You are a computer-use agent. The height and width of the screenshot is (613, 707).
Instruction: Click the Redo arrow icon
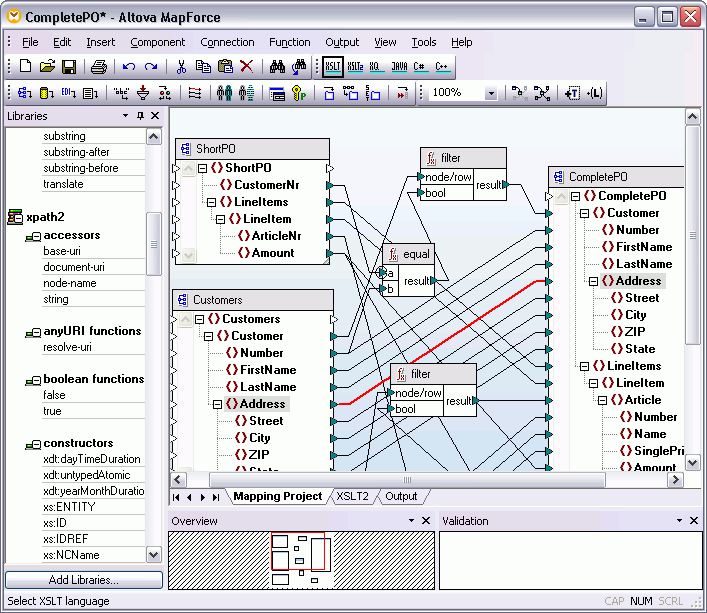(151, 67)
